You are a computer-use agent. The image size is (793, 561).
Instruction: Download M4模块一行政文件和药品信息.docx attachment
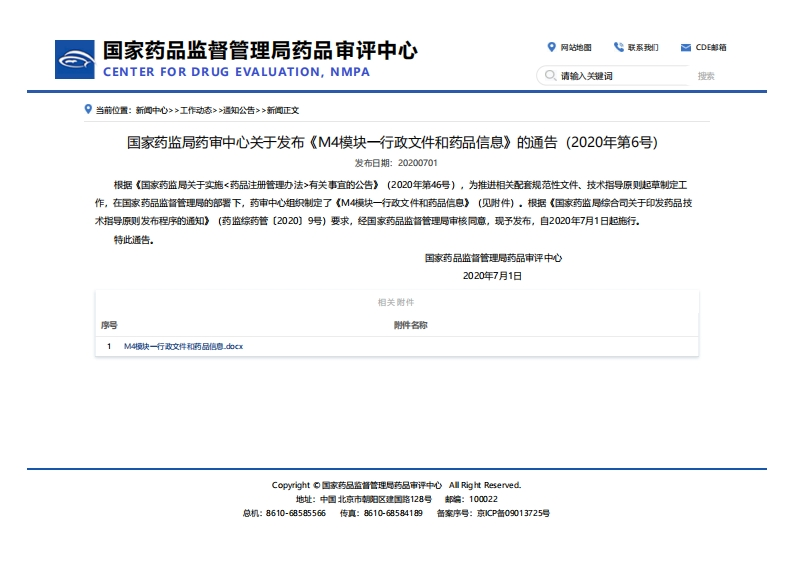click(183, 346)
